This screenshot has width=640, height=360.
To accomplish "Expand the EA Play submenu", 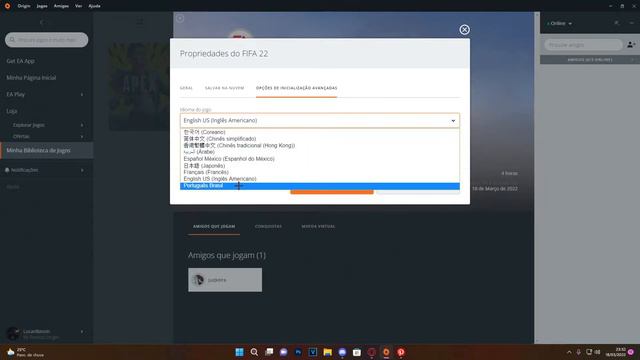I will 82,94.
